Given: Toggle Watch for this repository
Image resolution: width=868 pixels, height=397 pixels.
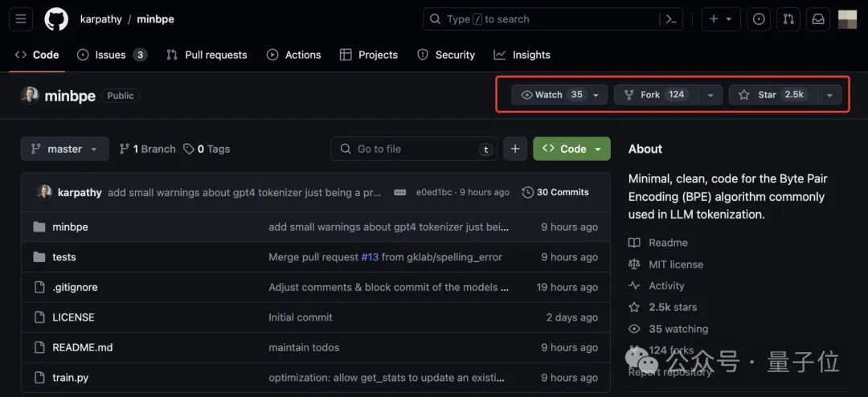Looking at the screenshot, I should point(552,95).
